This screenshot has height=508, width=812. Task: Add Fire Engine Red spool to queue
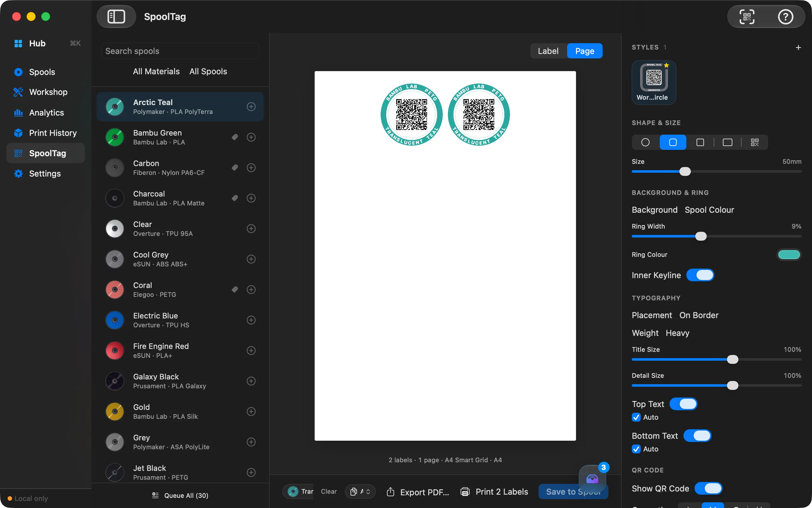pyautogui.click(x=251, y=351)
